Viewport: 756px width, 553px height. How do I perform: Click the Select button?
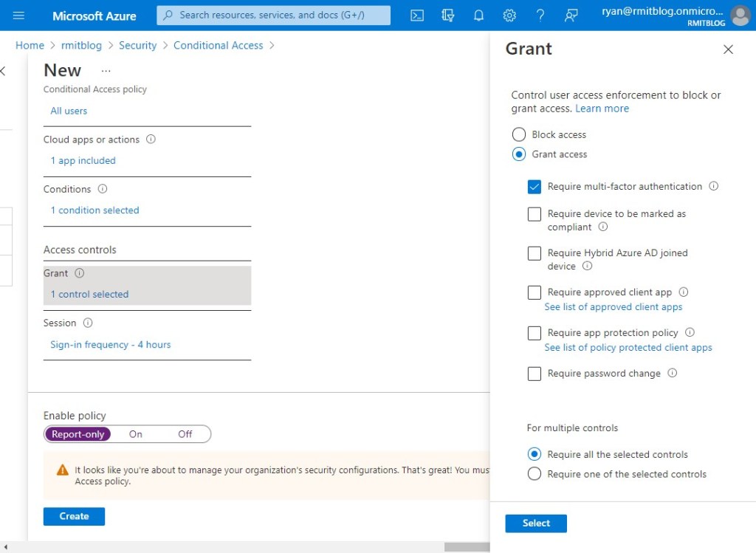[x=536, y=523]
